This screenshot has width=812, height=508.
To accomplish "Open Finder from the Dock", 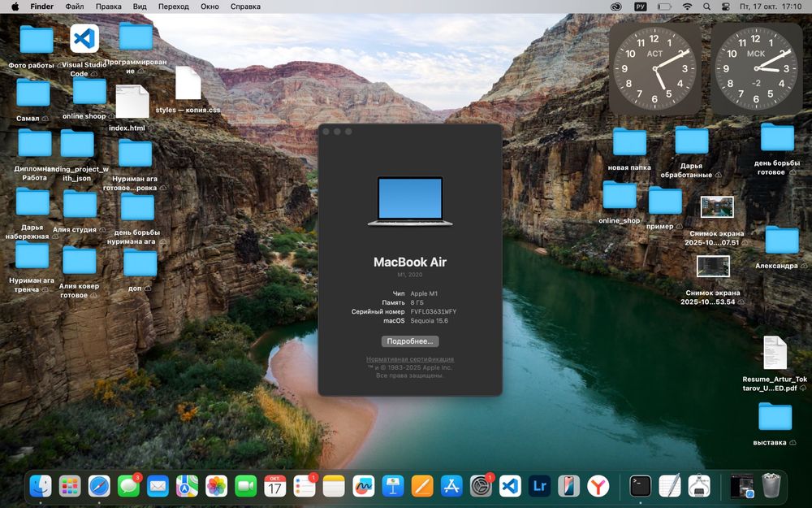I will [41, 486].
